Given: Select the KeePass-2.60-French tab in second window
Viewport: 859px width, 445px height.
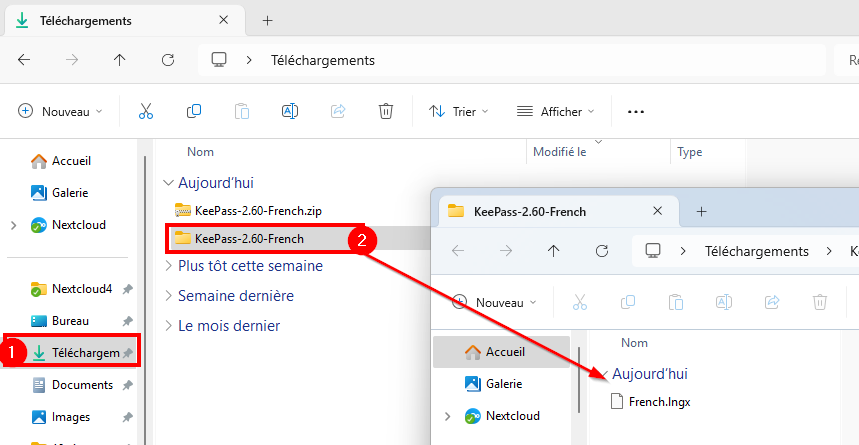Looking at the screenshot, I should click(530, 211).
